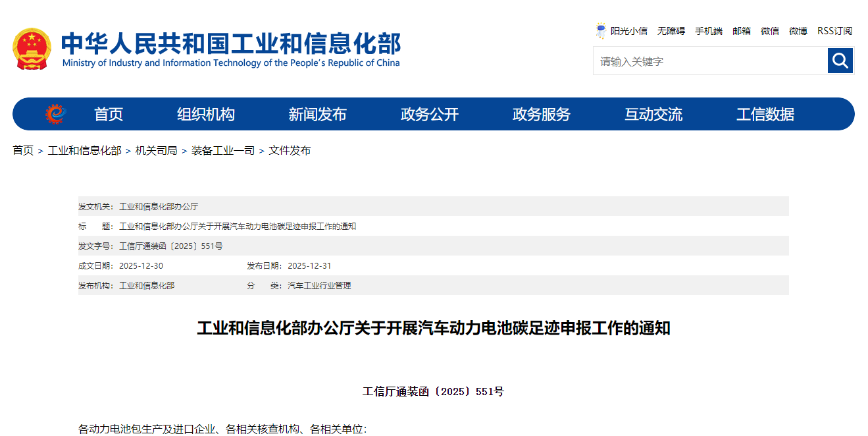Open the 无障碍 accessibility link
This screenshot has width=868, height=436.
click(671, 31)
